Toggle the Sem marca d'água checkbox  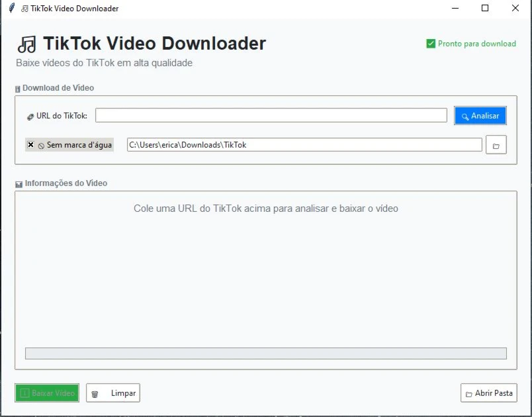click(31, 145)
